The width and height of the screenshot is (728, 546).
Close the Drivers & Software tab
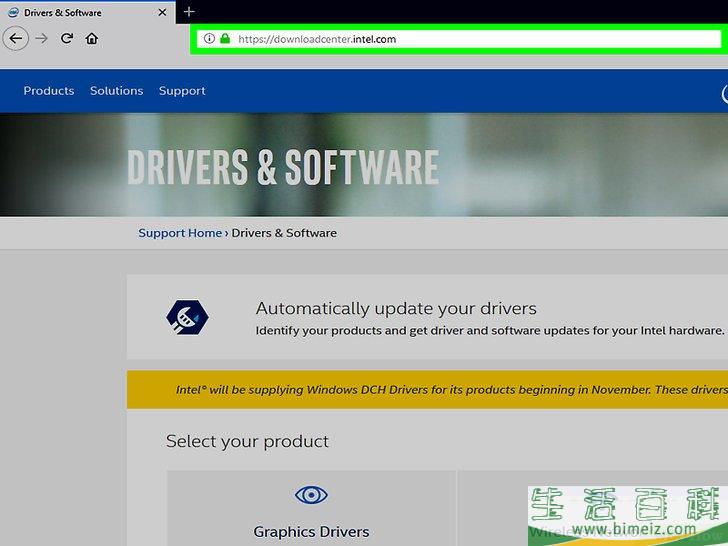pos(162,13)
